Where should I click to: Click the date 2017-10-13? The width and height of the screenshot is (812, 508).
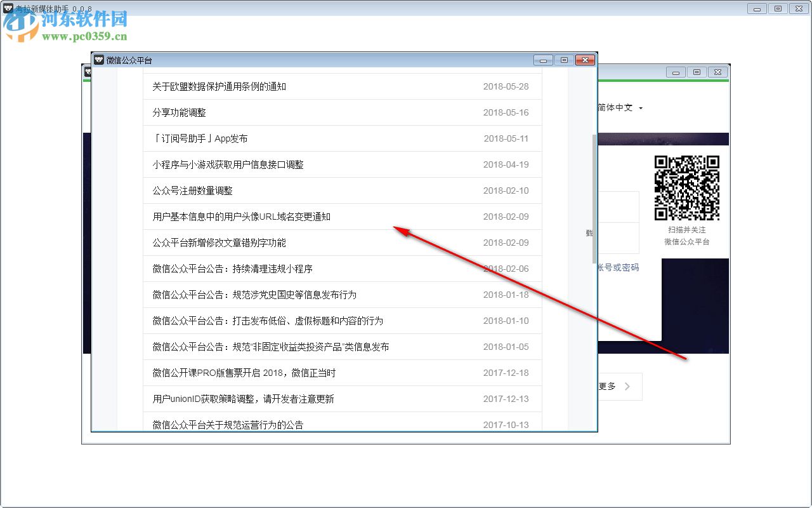[506, 425]
